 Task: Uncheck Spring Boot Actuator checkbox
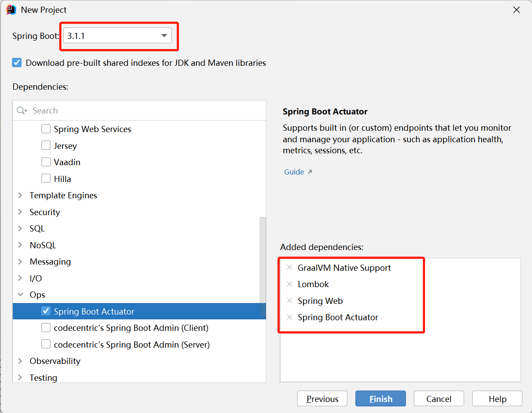pyautogui.click(x=46, y=311)
